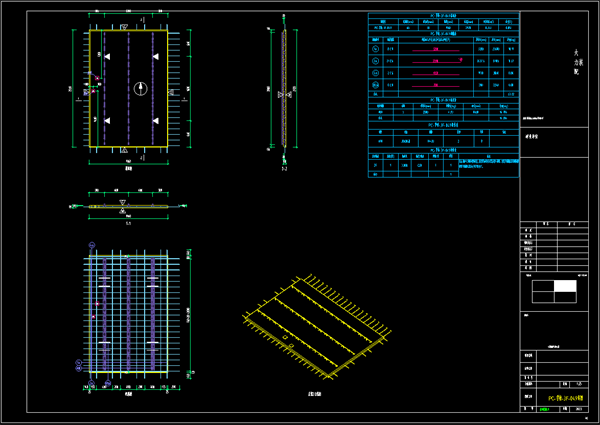
Task: Click the green text at title block bottom
Action: [544, 409]
